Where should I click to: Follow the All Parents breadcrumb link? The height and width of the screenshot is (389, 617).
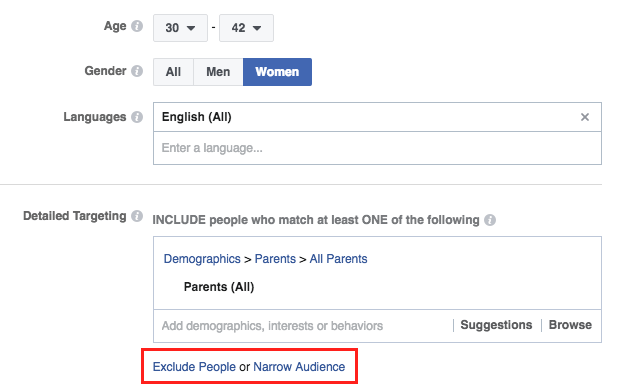[x=338, y=259]
